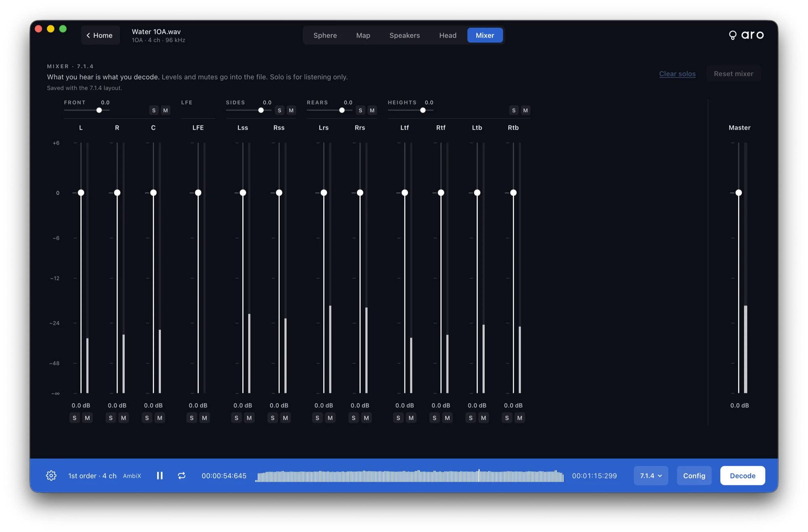Seek within the playback waveform timeline
This screenshot has width=808, height=532.
pyautogui.click(x=409, y=476)
